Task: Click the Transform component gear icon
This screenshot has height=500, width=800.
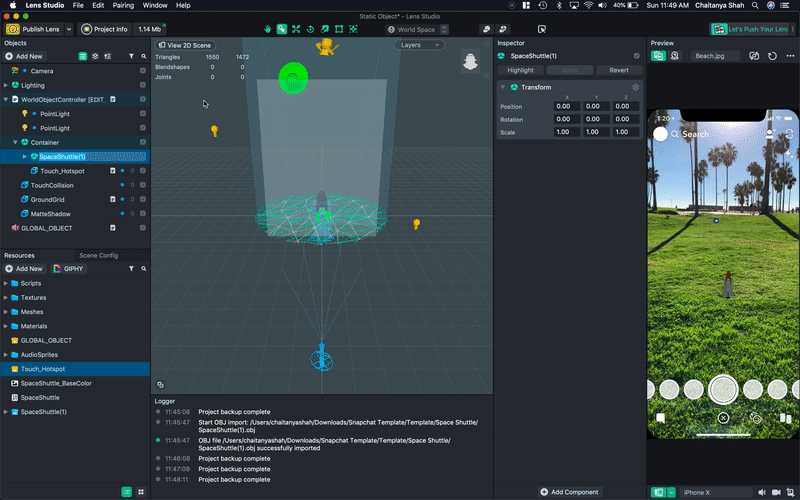Action: [x=635, y=87]
